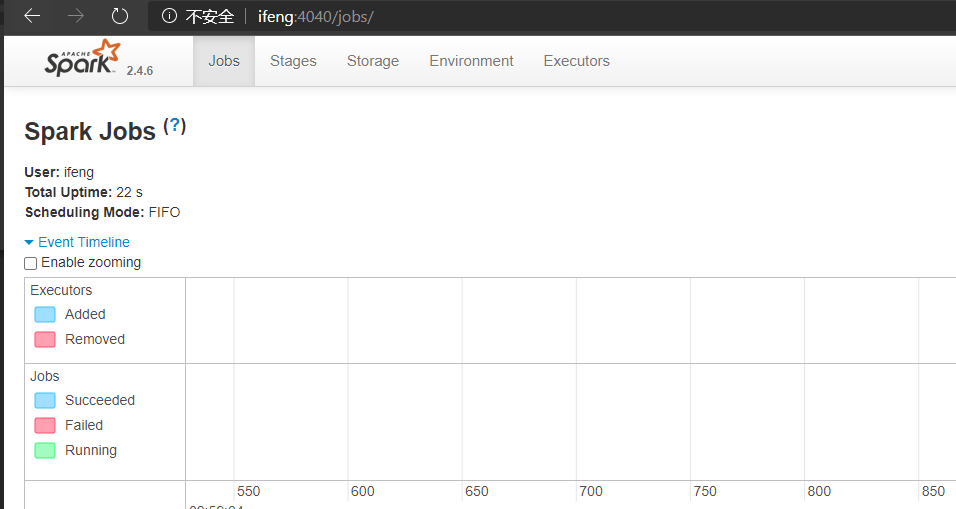956x509 pixels.
Task: Click the 'User: ifeng' text
Action: click(x=59, y=173)
